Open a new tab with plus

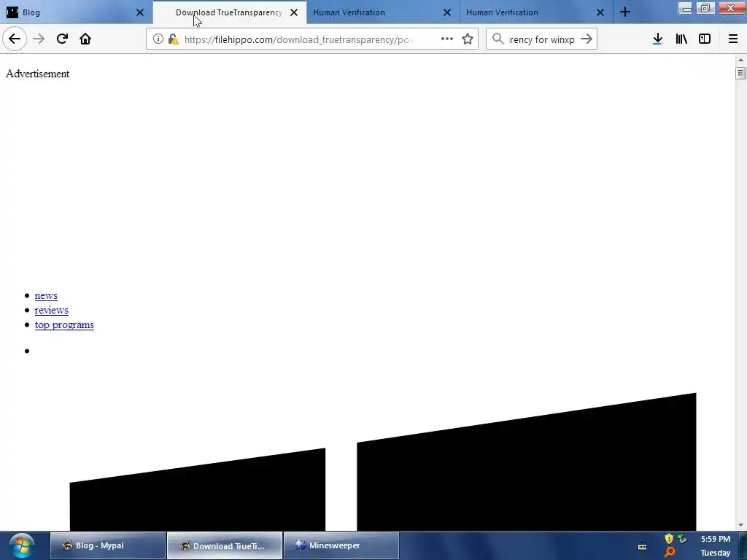(x=625, y=12)
